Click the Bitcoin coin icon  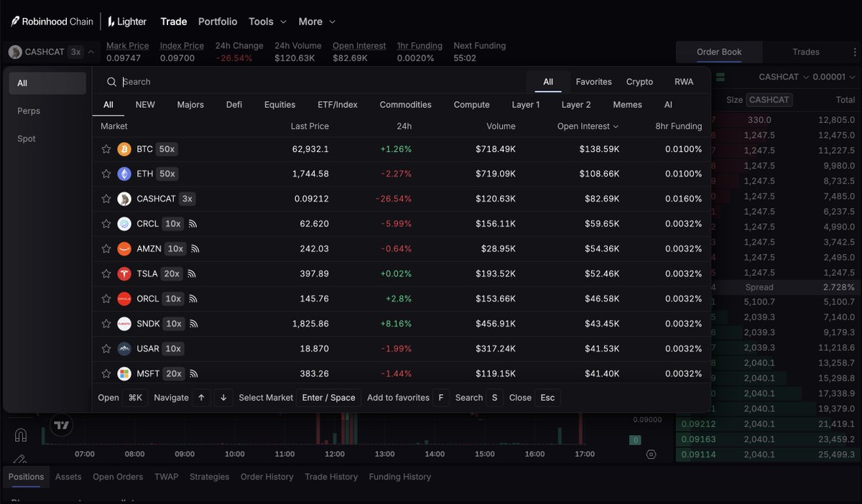tap(124, 149)
